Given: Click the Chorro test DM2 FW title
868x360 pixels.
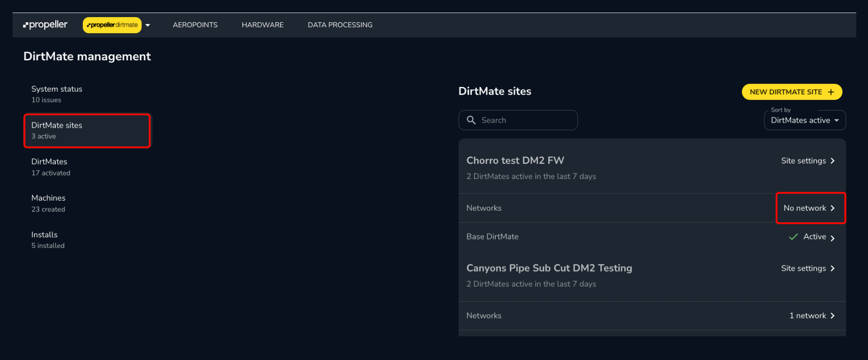Looking at the screenshot, I should [515, 160].
